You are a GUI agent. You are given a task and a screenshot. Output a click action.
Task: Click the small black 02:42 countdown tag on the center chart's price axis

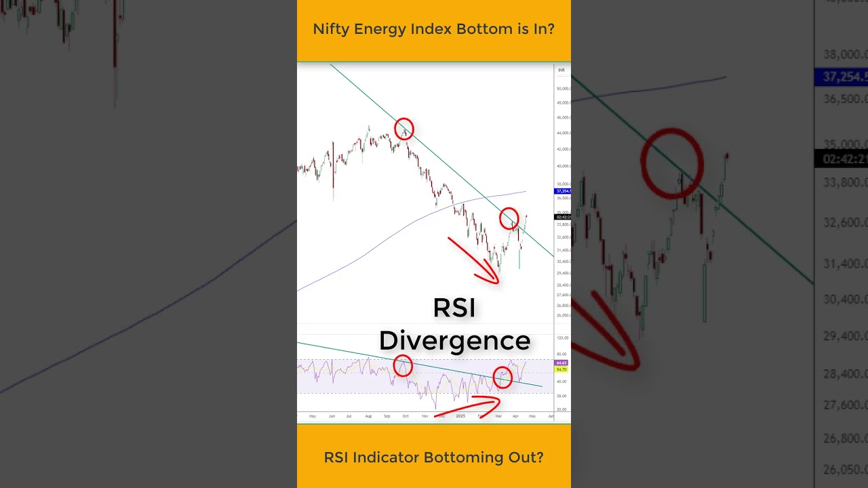[x=563, y=217]
